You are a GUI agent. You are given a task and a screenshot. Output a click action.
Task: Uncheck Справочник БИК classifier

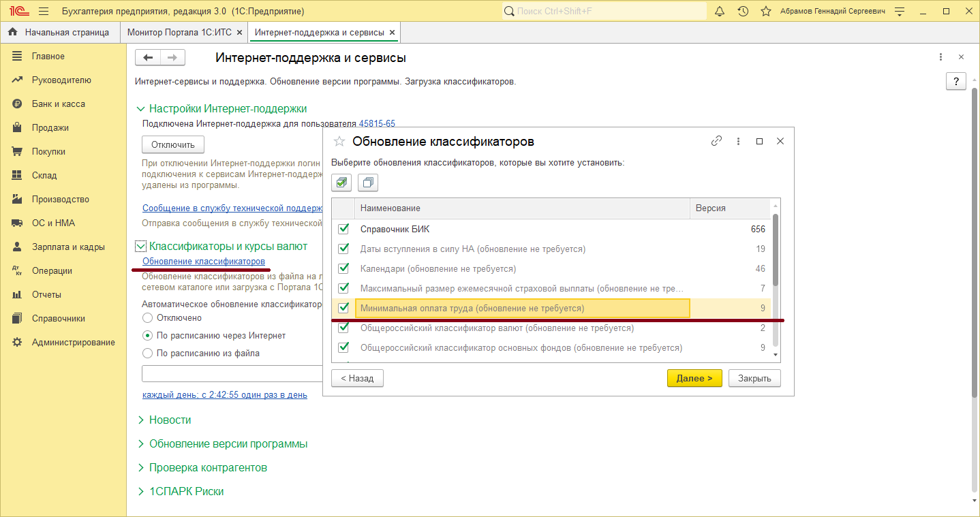[x=343, y=229]
